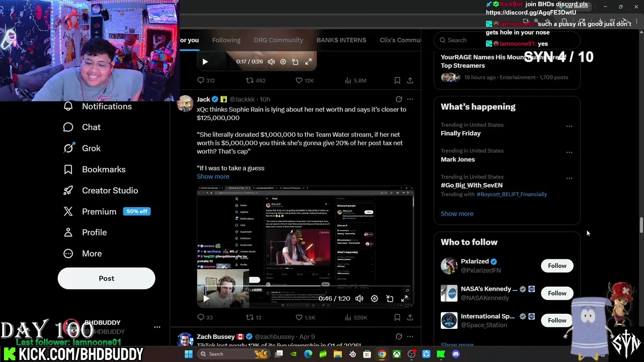Image resolution: width=644 pixels, height=362 pixels.
Task: Expand the top video to fullscreen
Action: pos(308,62)
